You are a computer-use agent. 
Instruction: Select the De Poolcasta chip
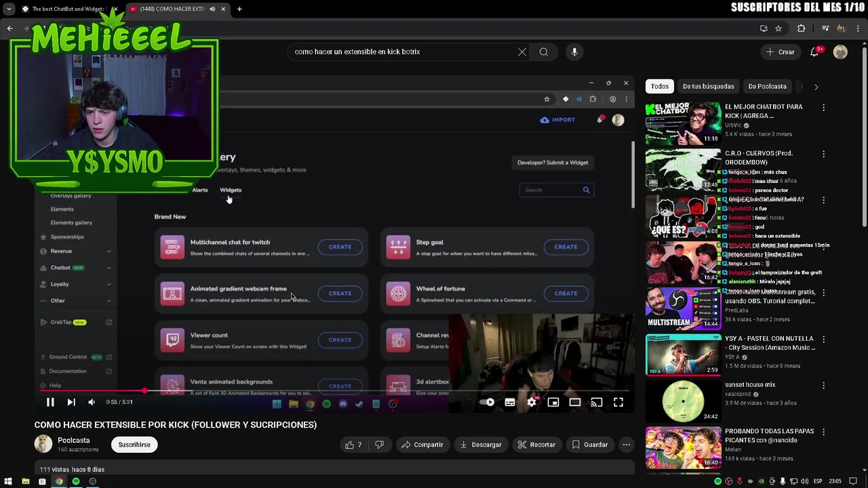click(x=768, y=86)
